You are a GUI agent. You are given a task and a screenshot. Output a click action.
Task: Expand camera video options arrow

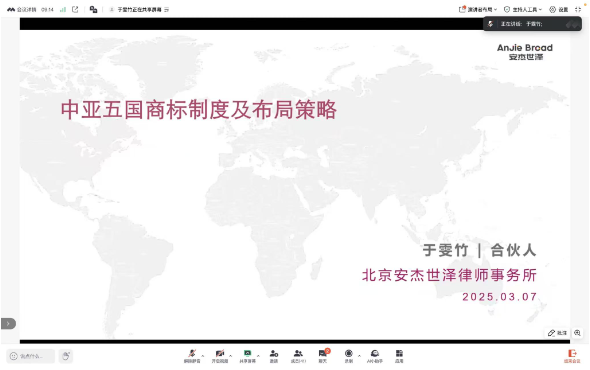[x=231, y=355]
